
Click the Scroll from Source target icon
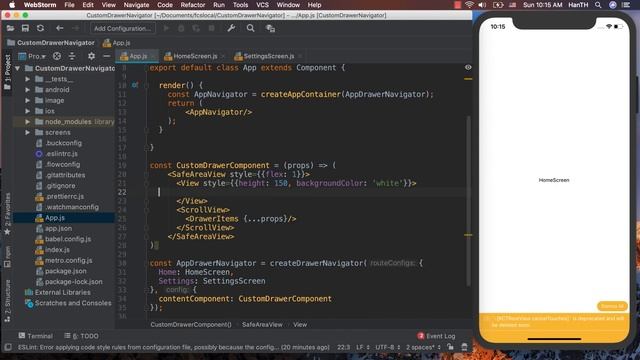57,56
